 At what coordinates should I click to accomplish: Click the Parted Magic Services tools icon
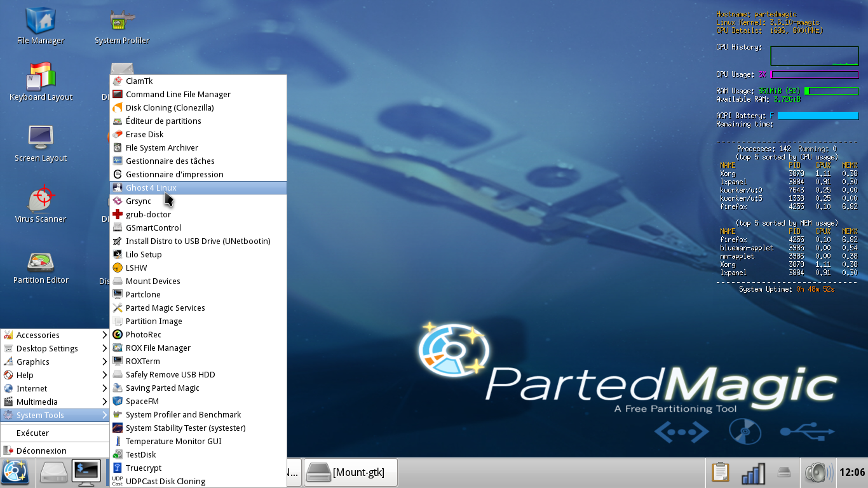point(118,308)
